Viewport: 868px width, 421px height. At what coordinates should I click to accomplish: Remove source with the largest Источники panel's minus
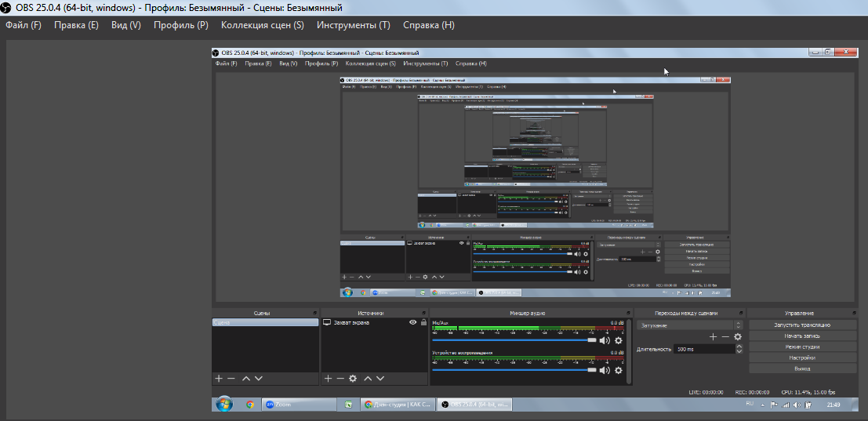pyautogui.click(x=340, y=379)
